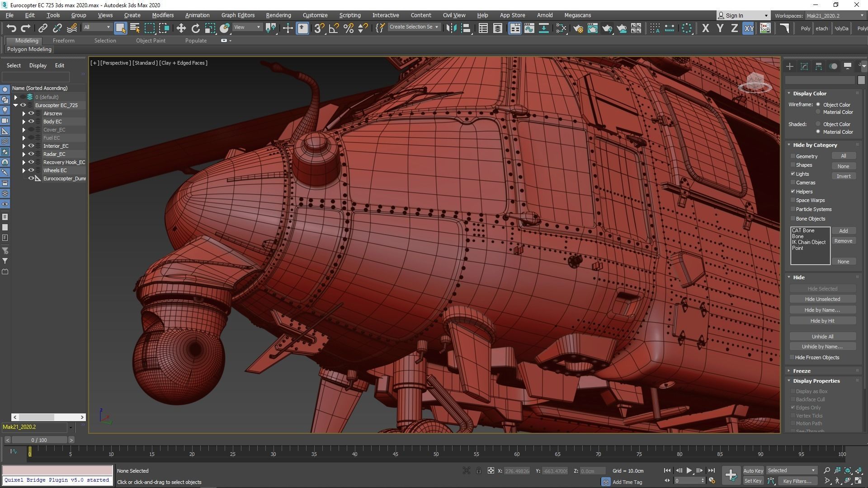Viewport: 868px width, 488px height.
Task: Open the Mirror tool
Action: tap(451, 28)
